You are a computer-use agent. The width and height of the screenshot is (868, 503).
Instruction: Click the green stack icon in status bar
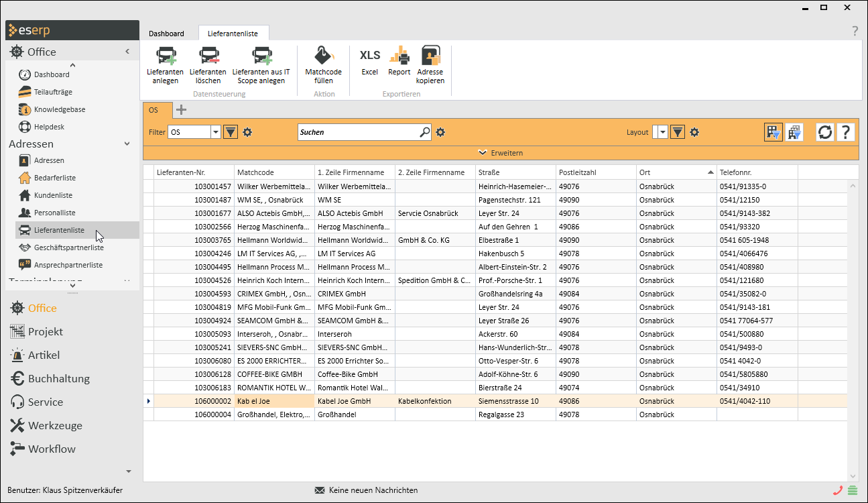853,490
